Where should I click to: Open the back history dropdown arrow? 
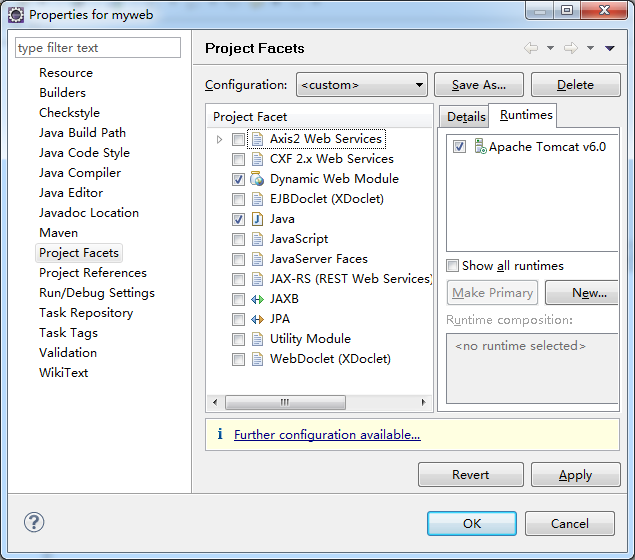tap(550, 48)
